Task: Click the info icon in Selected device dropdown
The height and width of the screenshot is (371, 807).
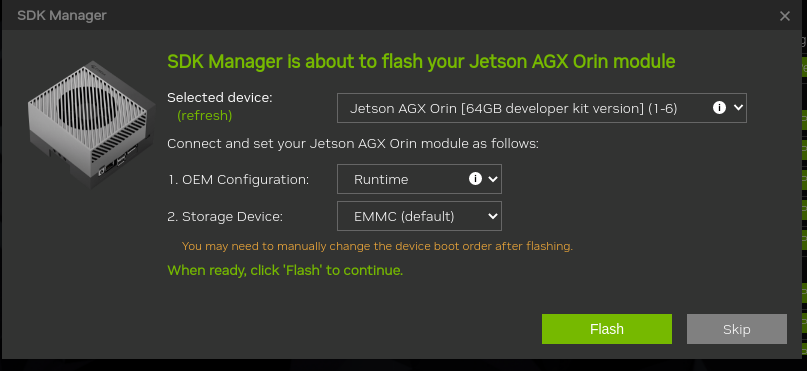Action: [x=719, y=108]
